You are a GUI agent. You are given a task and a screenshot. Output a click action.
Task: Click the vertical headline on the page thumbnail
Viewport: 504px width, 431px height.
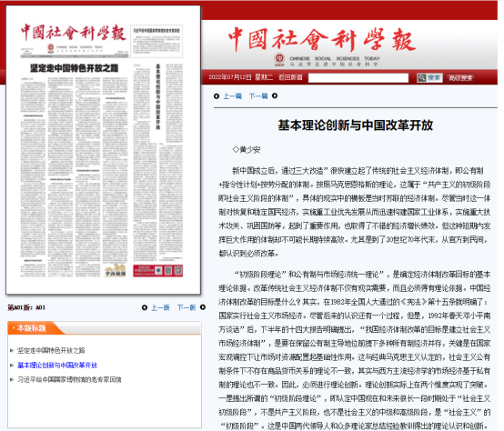(x=157, y=96)
